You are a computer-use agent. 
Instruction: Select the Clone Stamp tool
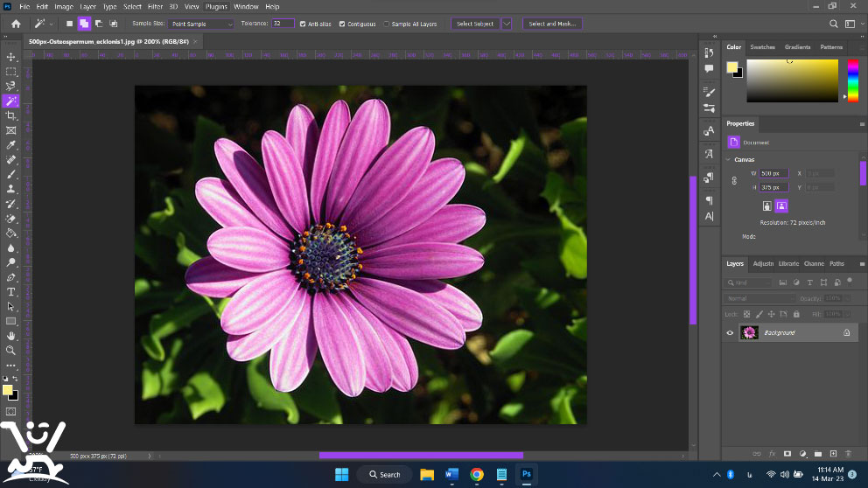[x=10, y=189]
